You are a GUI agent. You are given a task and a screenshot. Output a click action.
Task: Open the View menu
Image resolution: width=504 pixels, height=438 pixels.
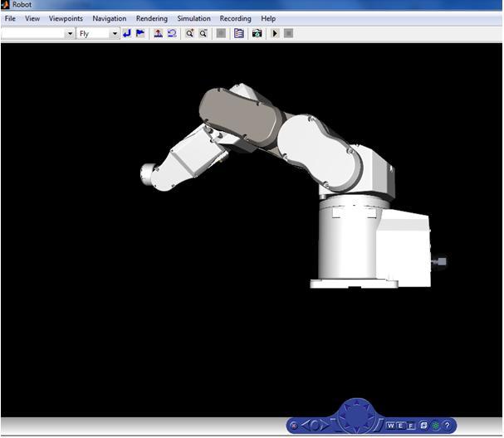click(x=32, y=18)
